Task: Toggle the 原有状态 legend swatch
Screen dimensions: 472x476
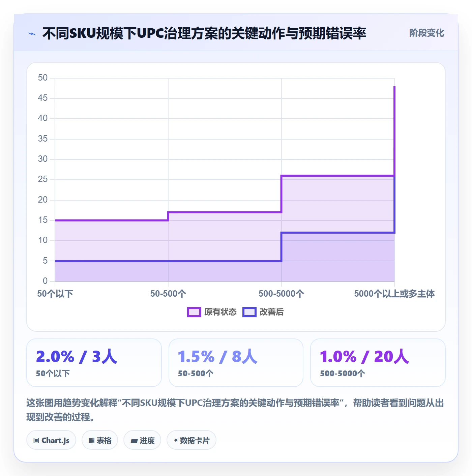Action: click(194, 312)
